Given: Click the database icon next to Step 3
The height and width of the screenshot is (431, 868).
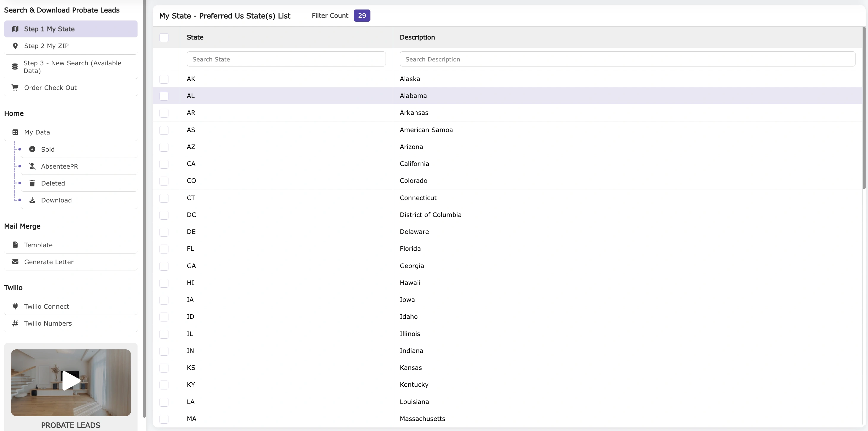Looking at the screenshot, I should [15, 67].
